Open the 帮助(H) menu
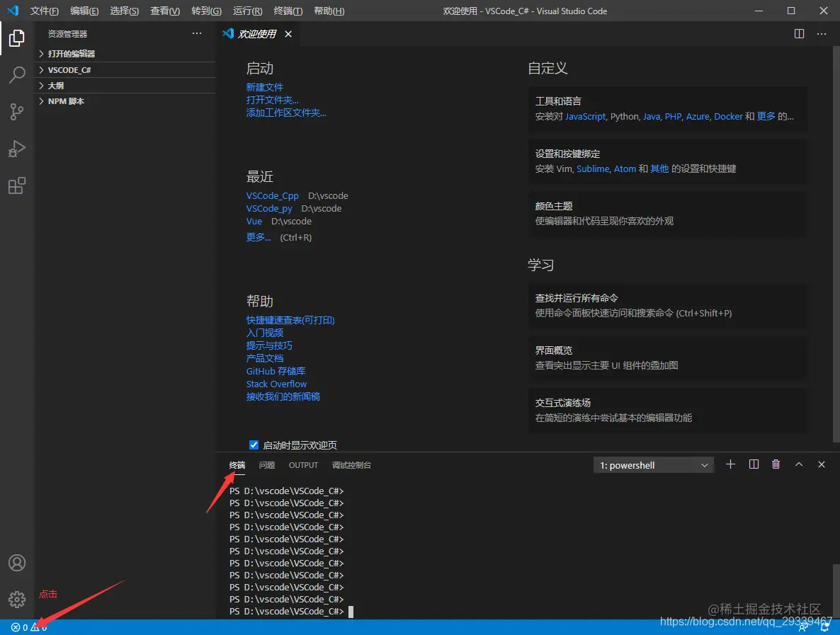This screenshot has height=635, width=840. click(x=329, y=11)
